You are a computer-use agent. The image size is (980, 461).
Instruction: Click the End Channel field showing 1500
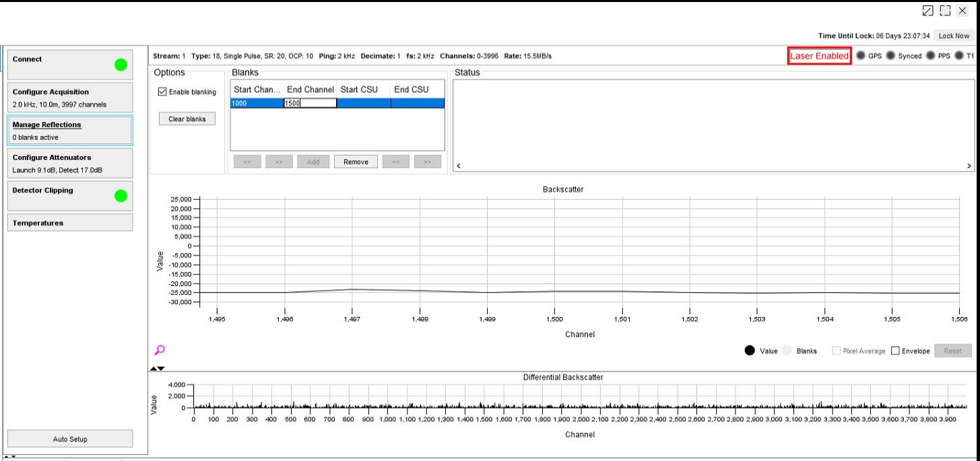pyautogui.click(x=311, y=103)
